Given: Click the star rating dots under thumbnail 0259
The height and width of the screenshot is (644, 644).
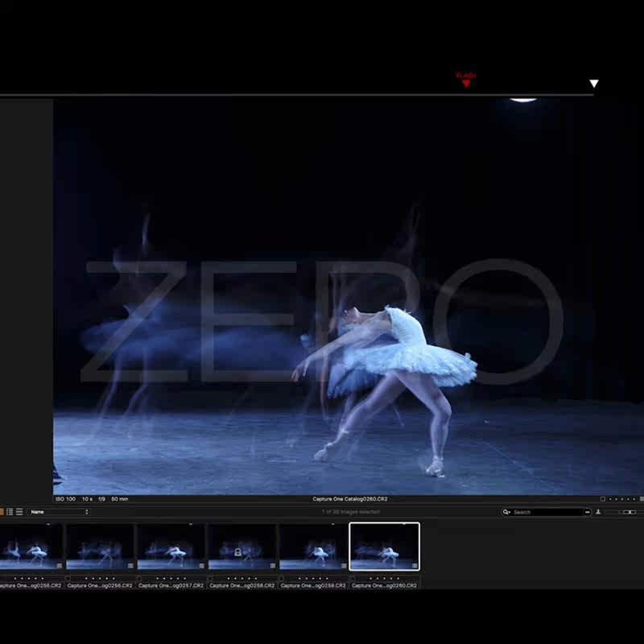Looking at the screenshot, I should tap(313, 578).
